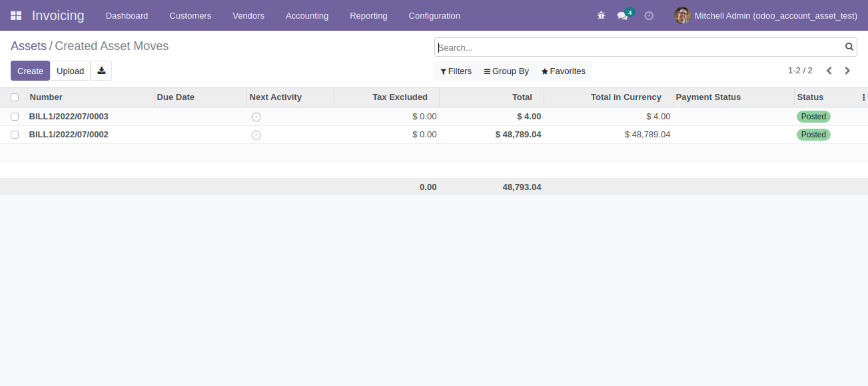Click the download export icon button
This screenshot has height=386, width=868.
[x=101, y=71]
